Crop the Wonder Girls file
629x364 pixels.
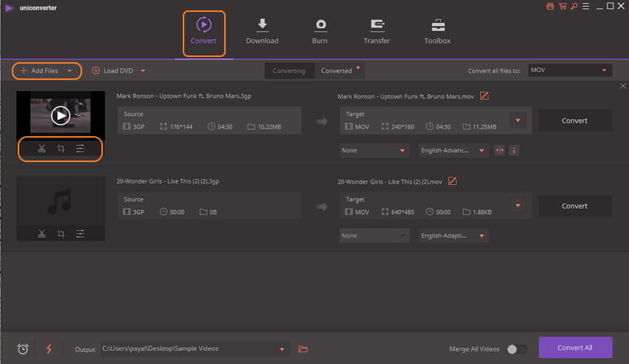[x=61, y=234]
